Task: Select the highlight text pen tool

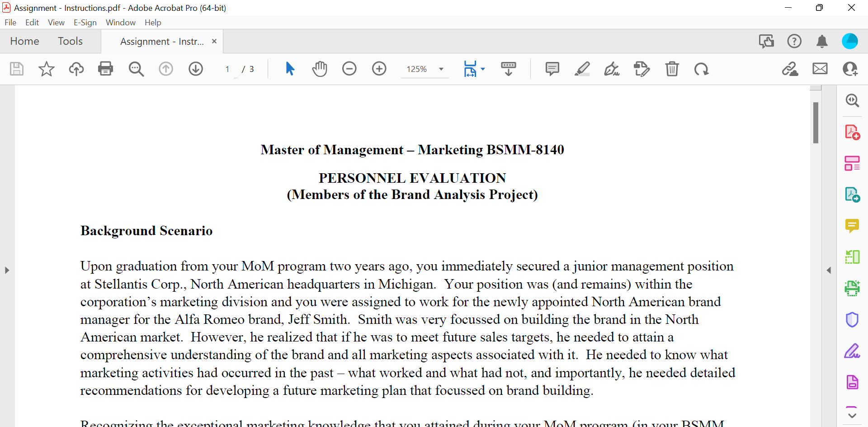Action: click(582, 69)
